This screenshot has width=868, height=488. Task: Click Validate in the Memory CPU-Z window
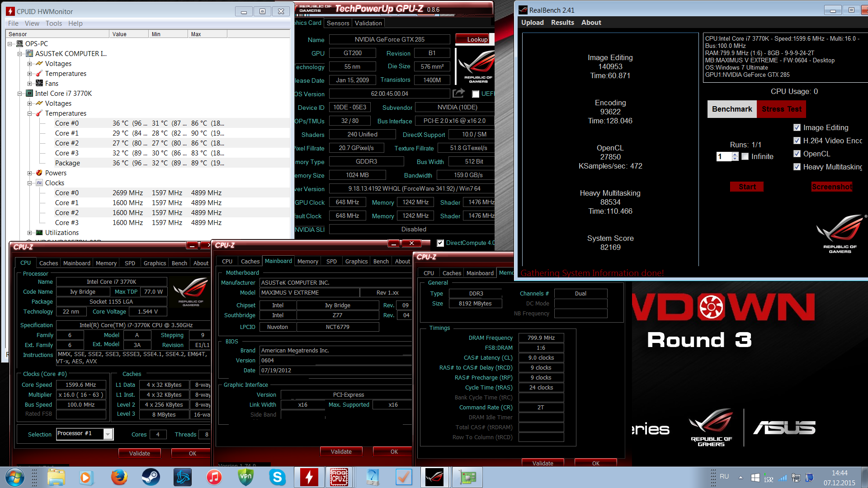coord(542,463)
